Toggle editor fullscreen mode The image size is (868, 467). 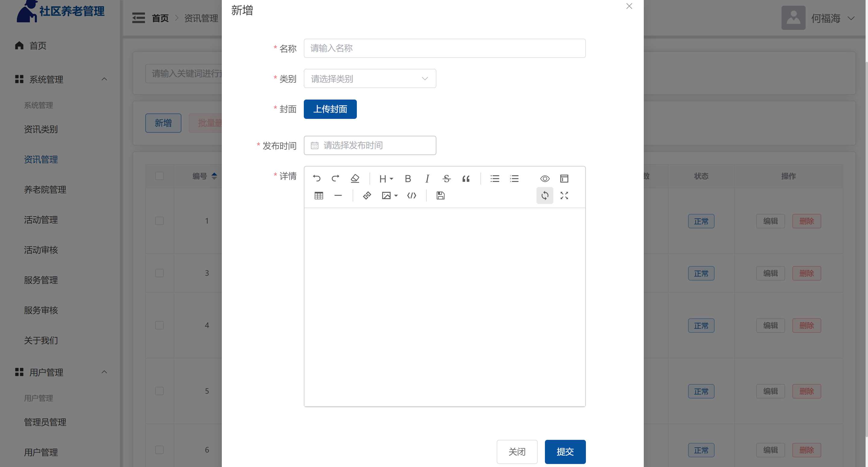coord(564,195)
